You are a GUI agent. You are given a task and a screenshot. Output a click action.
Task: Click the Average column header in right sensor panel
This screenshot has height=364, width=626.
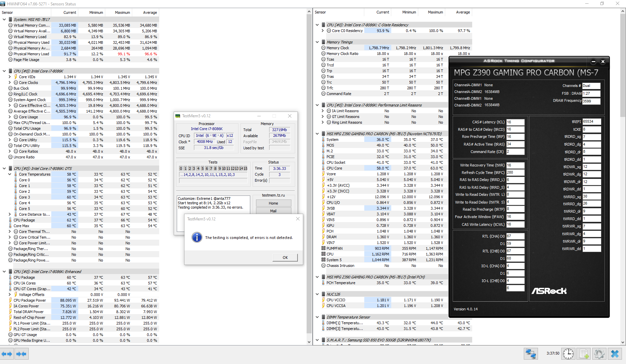click(x=458, y=12)
